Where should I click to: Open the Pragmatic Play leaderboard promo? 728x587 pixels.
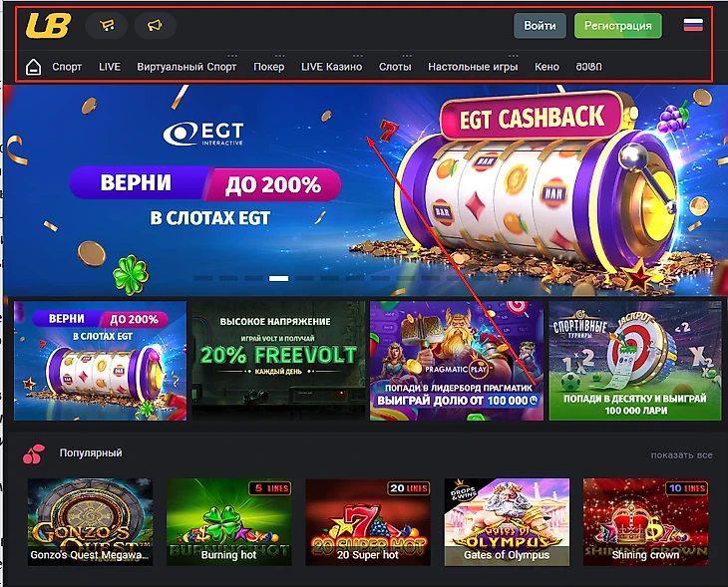pos(457,361)
